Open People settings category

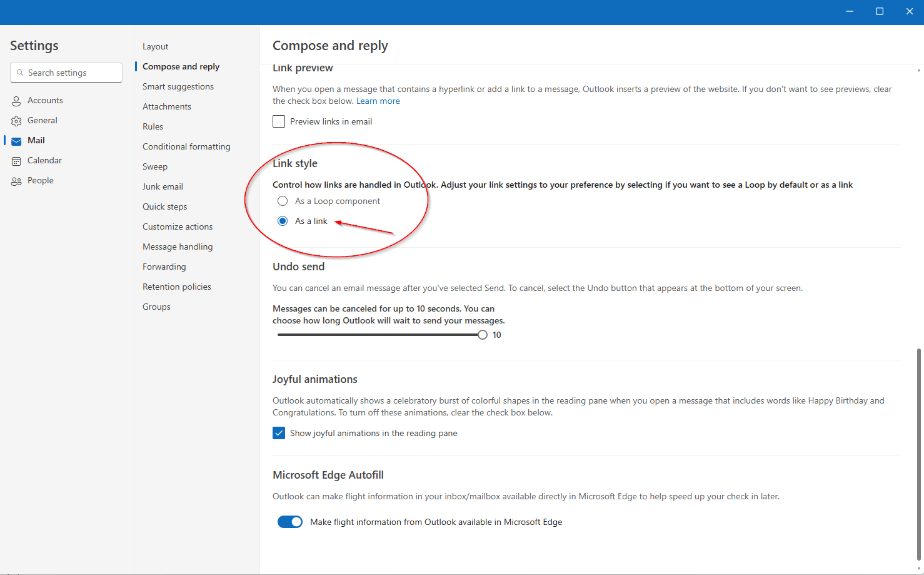[x=41, y=180]
